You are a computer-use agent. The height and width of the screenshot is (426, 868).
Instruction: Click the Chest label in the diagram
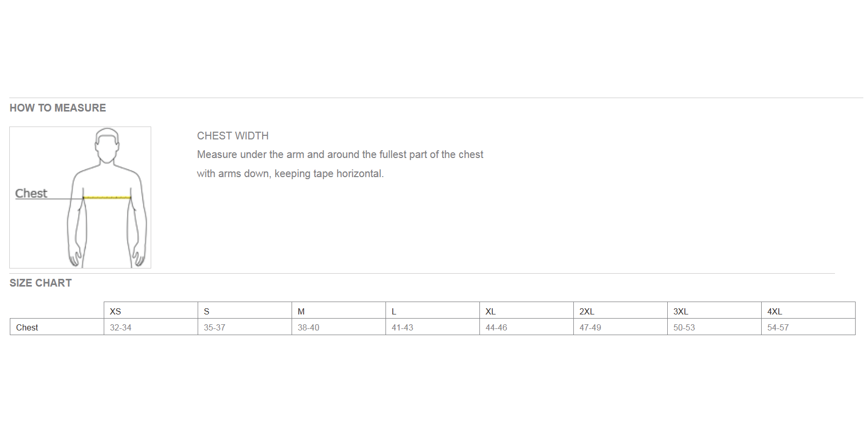tap(31, 193)
